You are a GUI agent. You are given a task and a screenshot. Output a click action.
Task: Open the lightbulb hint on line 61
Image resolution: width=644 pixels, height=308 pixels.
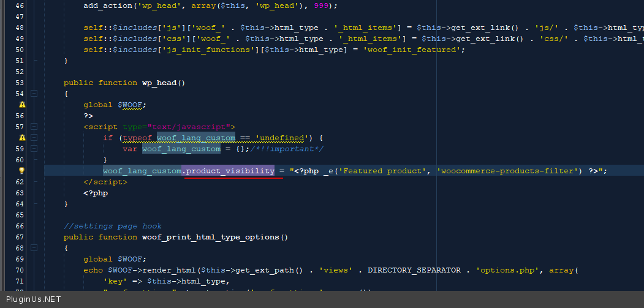tap(21, 171)
